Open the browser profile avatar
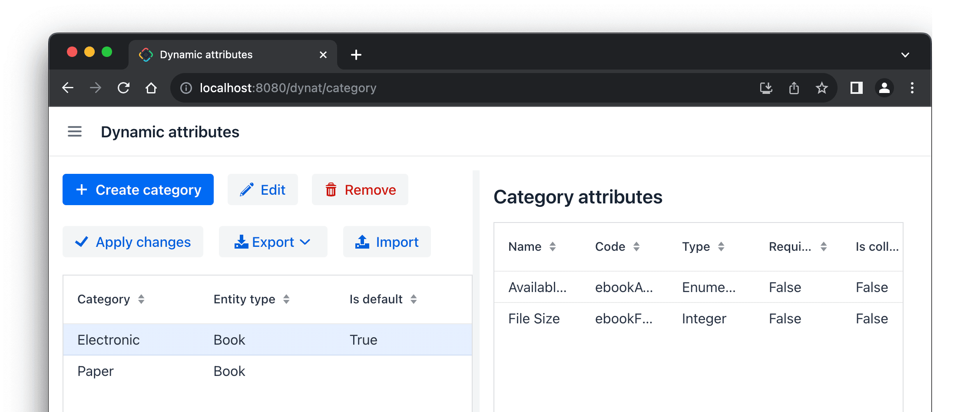 [x=884, y=88]
